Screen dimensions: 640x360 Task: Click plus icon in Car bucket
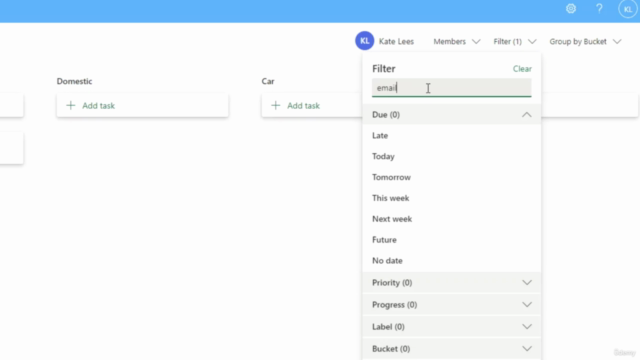[x=276, y=105]
